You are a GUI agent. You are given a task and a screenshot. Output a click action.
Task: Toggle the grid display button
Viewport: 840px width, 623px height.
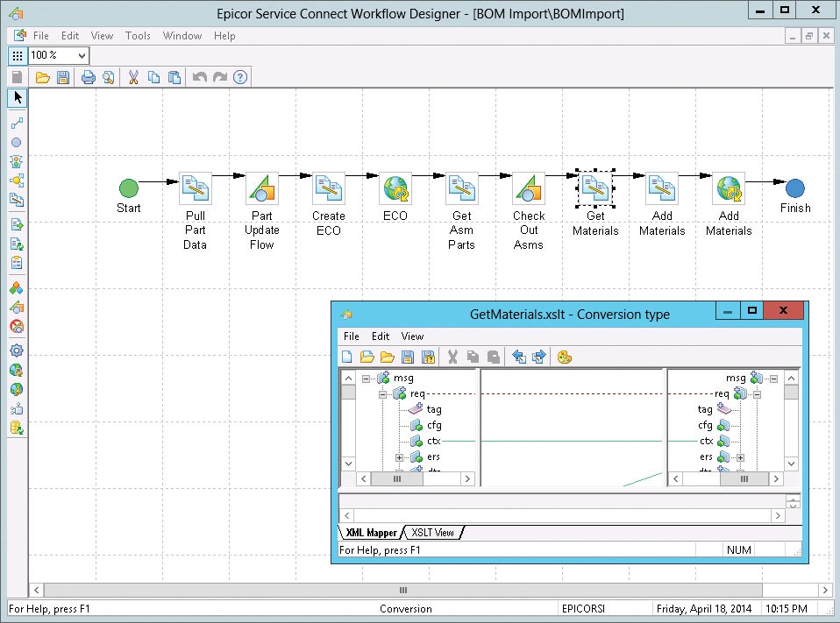click(17, 55)
